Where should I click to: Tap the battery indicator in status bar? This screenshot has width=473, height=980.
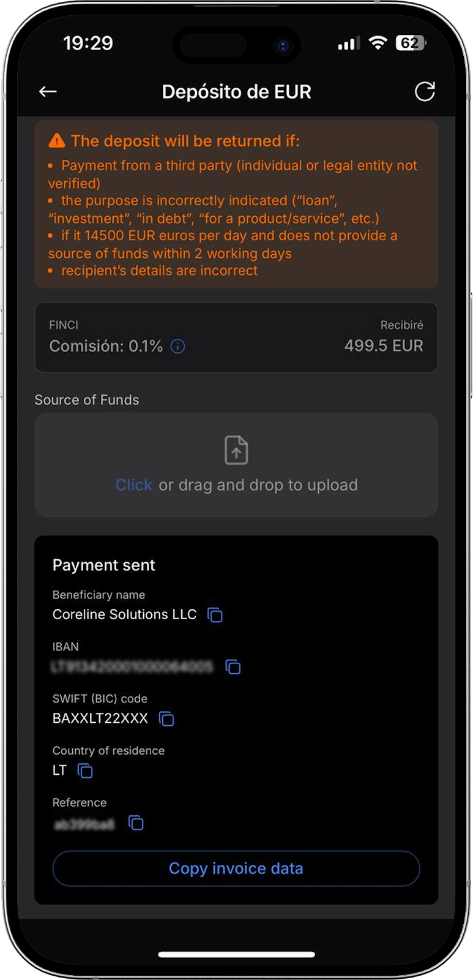(411, 43)
